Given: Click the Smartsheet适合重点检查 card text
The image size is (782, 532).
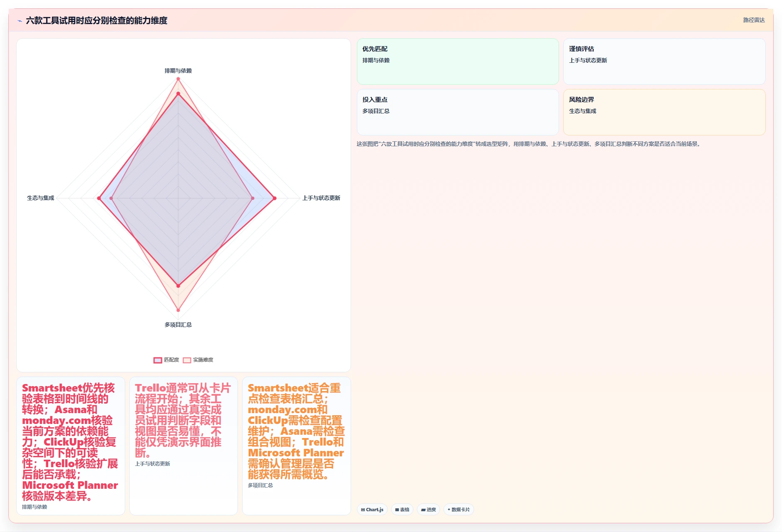Looking at the screenshot, I should coord(296,431).
